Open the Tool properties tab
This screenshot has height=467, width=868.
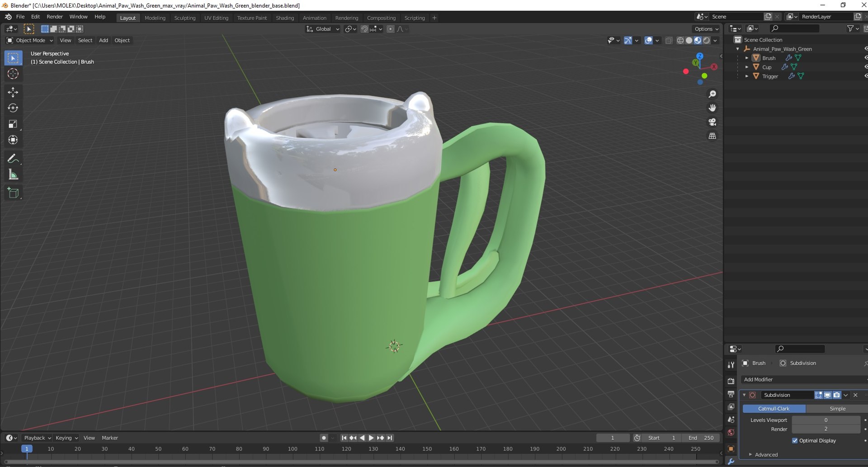pos(731,365)
